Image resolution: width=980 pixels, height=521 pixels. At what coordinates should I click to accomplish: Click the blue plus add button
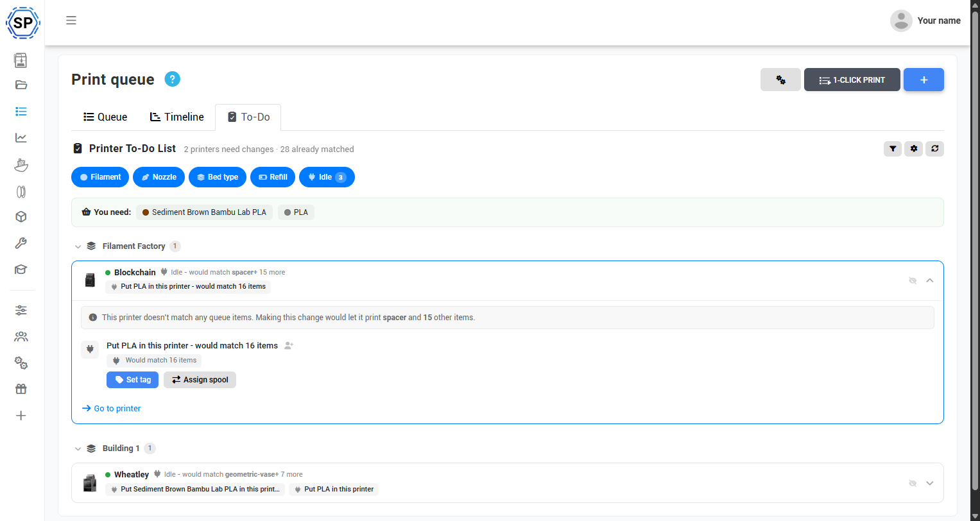(x=924, y=80)
